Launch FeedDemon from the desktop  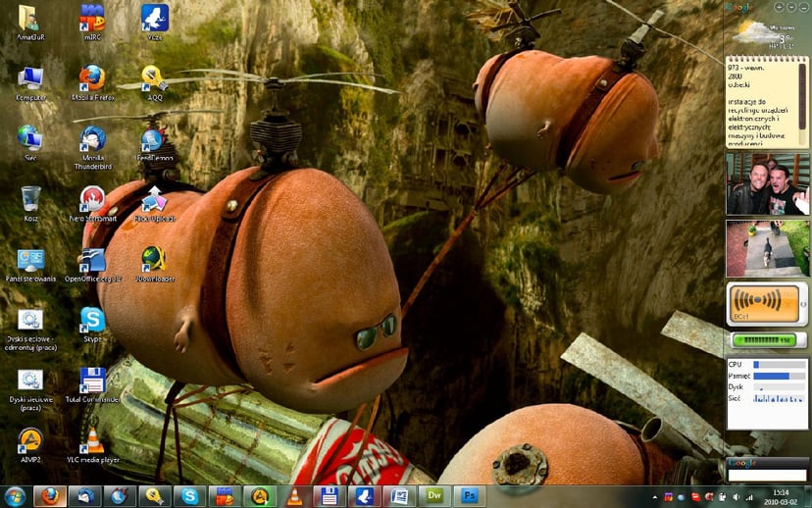[x=155, y=143]
